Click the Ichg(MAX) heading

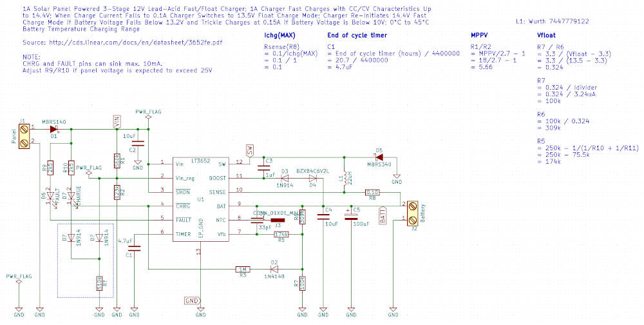[279, 35]
